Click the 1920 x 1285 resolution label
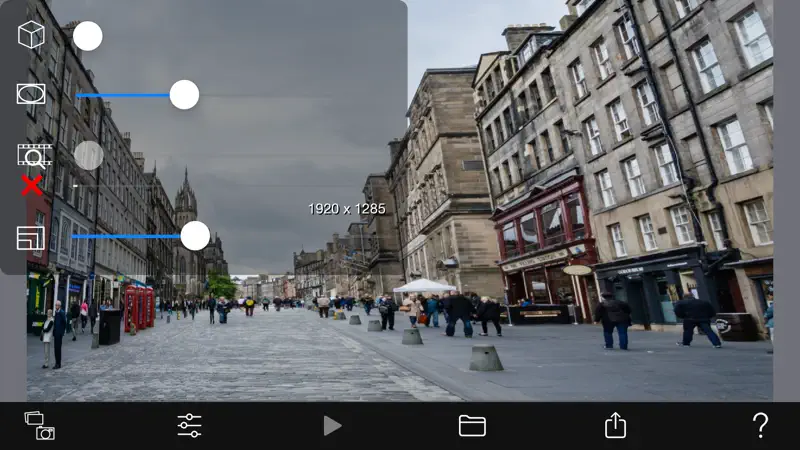 coord(347,209)
